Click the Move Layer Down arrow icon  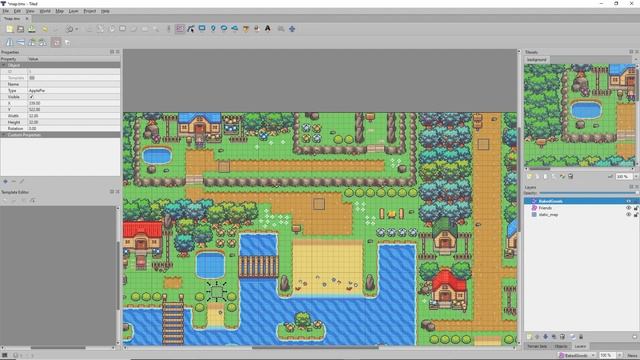point(546,337)
